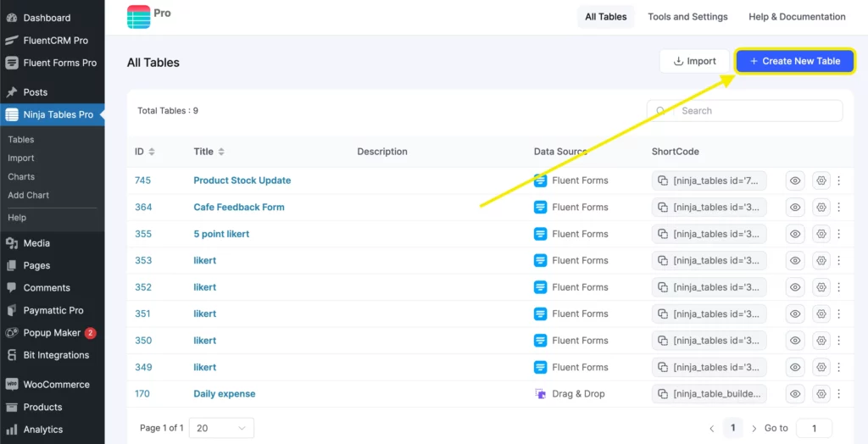Open the Cafe Feedback Form table link

(239, 207)
